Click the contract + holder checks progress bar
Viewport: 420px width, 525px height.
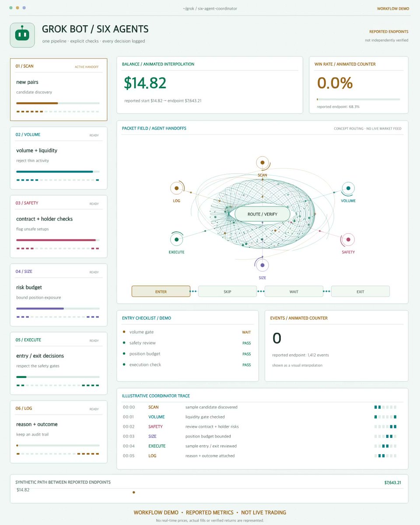tap(58, 240)
